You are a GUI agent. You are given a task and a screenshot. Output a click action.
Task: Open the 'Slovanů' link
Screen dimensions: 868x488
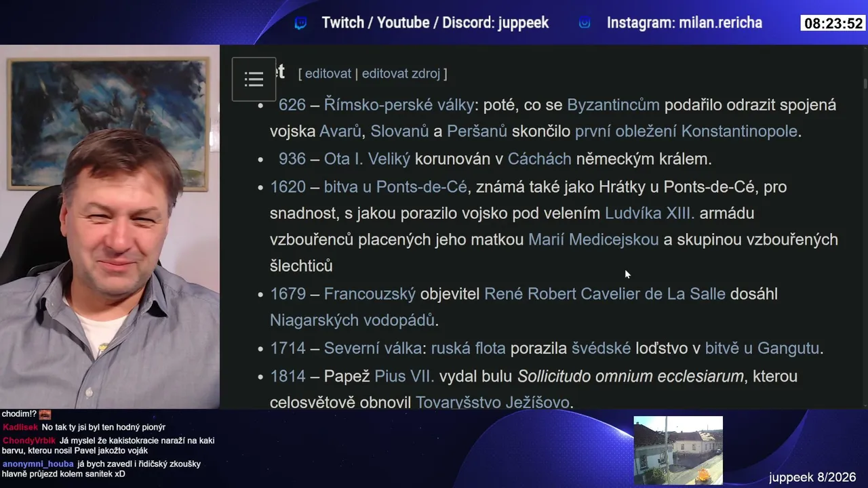coord(399,131)
